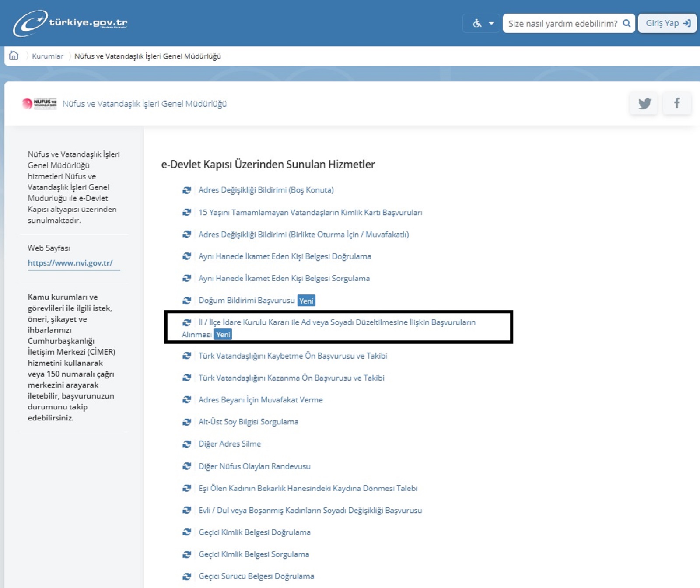This screenshot has width=700, height=588.
Task: Click the türkiye.gov.tr logo
Action: pos(70,23)
